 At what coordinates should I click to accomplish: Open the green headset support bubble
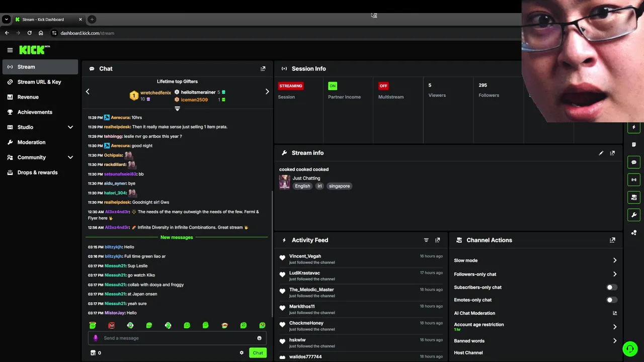click(630, 348)
